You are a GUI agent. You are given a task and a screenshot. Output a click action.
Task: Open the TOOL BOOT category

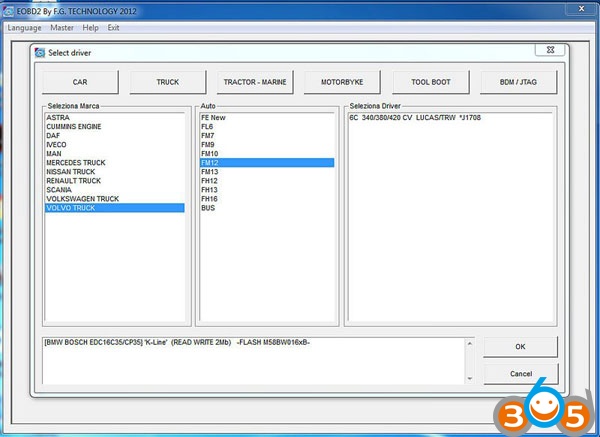[x=431, y=82]
